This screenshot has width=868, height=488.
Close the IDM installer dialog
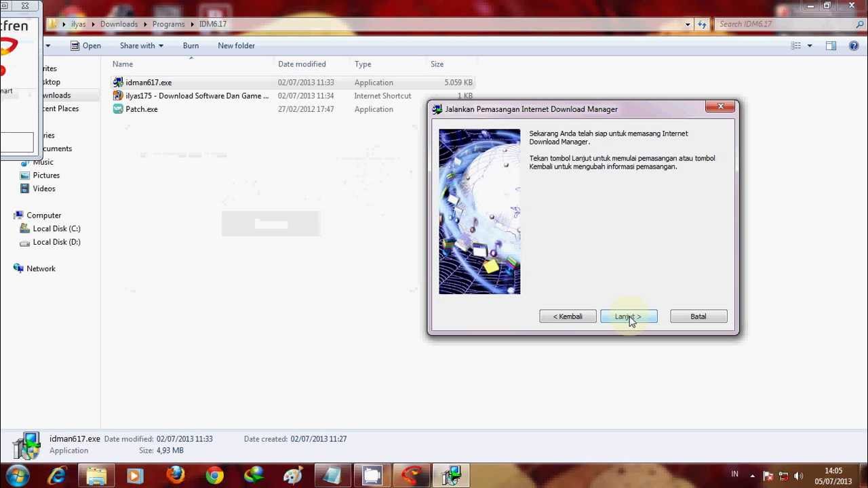(x=721, y=106)
